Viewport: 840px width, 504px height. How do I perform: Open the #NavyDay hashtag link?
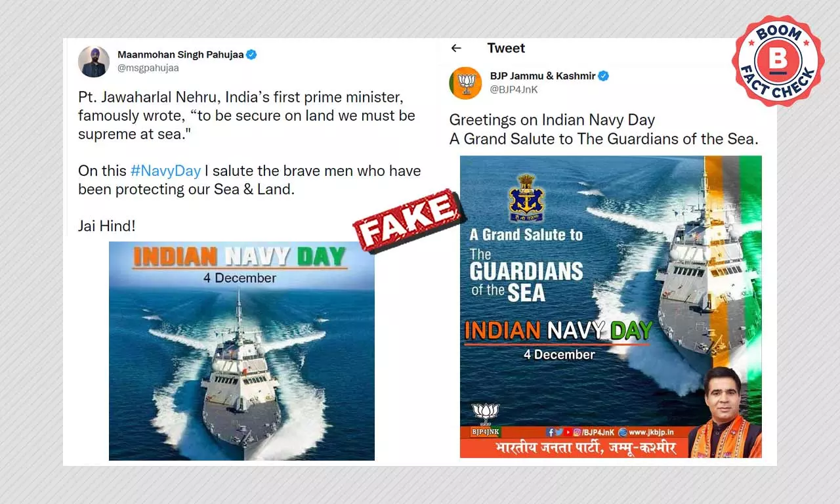click(165, 171)
